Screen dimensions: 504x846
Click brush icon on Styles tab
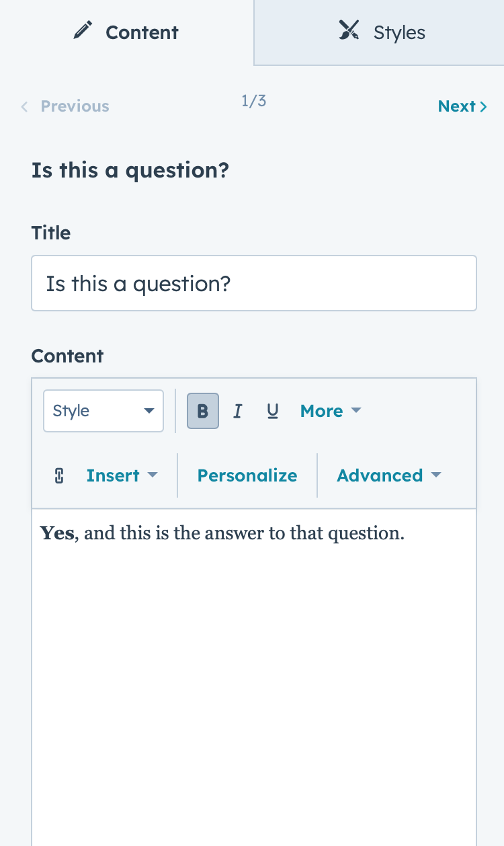pos(349,31)
